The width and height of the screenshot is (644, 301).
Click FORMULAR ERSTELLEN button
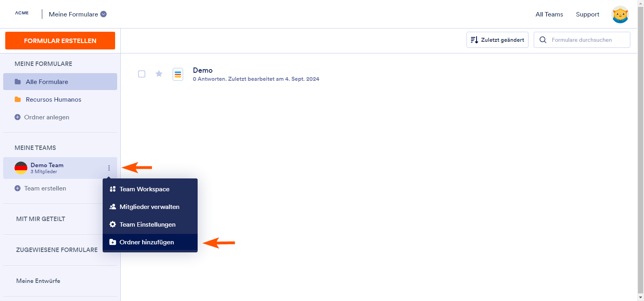point(60,41)
